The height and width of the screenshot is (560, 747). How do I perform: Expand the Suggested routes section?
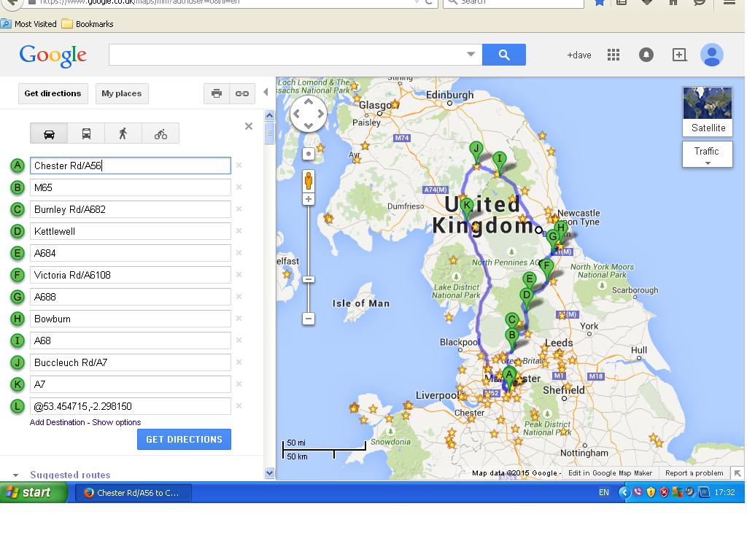click(x=16, y=475)
